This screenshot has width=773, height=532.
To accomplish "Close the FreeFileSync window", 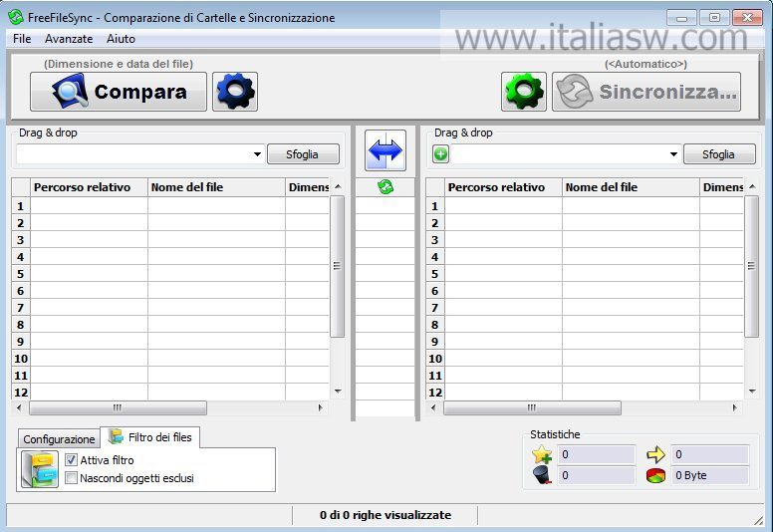I will click(x=747, y=18).
